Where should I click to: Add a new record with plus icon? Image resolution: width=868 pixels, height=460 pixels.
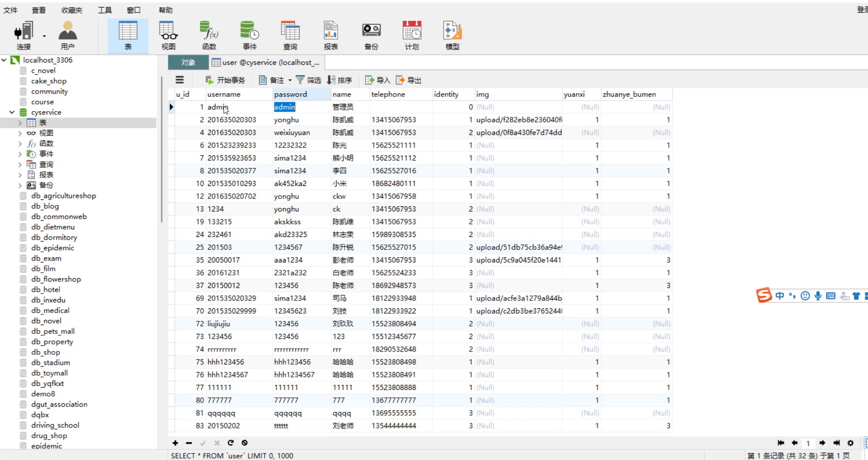(x=175, y=443)
